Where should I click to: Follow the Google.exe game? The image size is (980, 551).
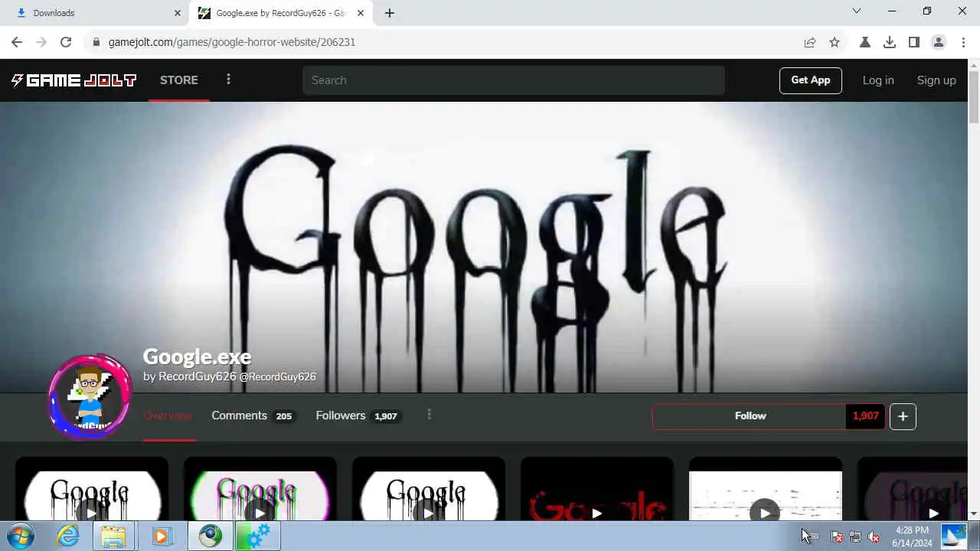pyautogui.click(x=750, y=416)
